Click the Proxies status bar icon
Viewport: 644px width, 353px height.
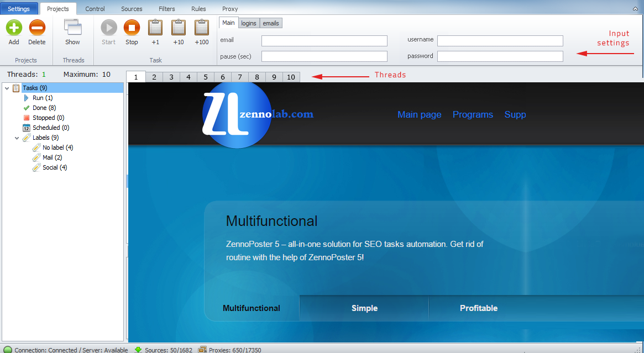pos(202,350)
